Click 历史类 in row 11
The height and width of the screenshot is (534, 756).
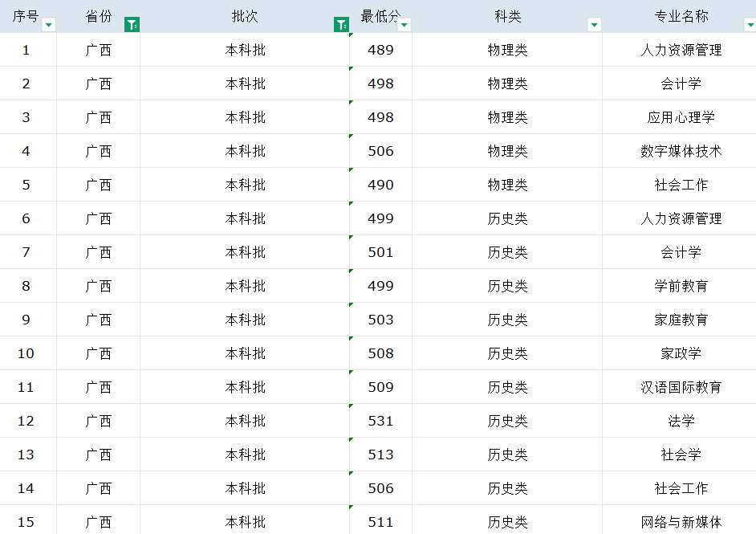(x=507, y=387)
